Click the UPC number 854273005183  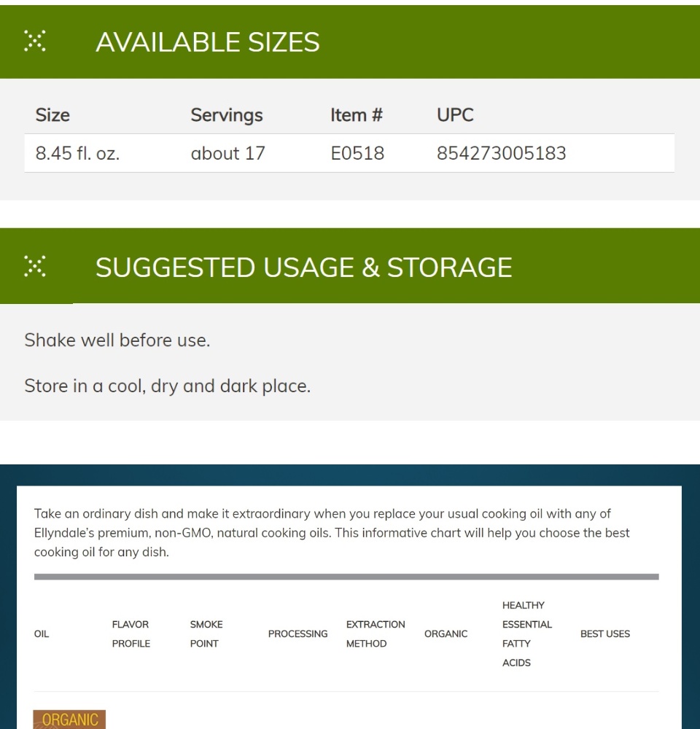[x=501, y=154]
